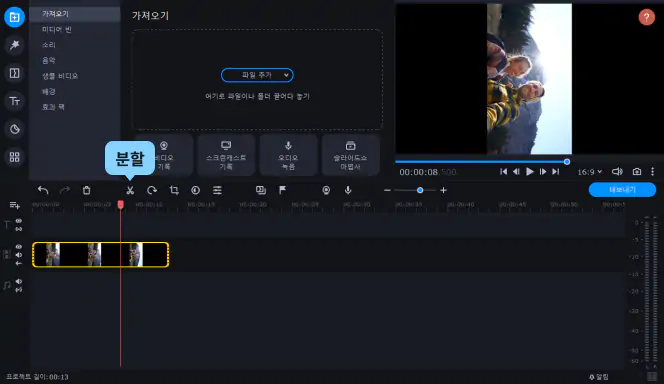Open the 16:9 aspect ratio dropdown
The height and width of the screenshot is (384, 664).
pyautogui.click(x=589, y=172)
